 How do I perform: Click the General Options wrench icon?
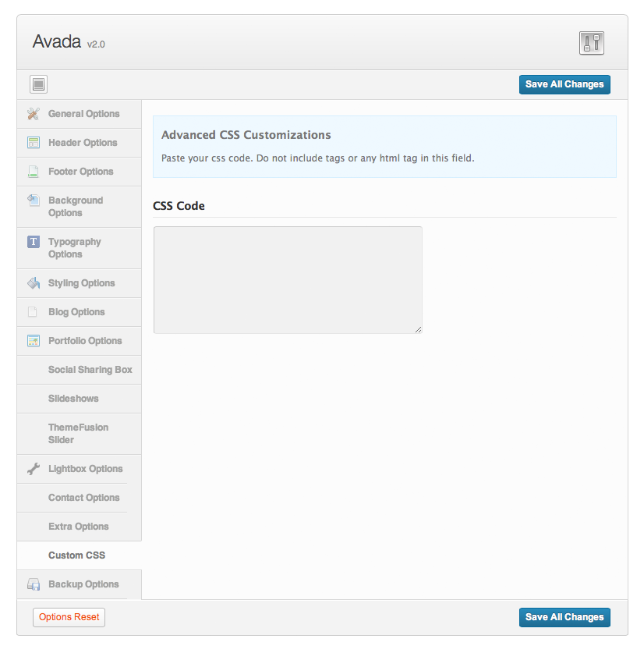[34, 114]
